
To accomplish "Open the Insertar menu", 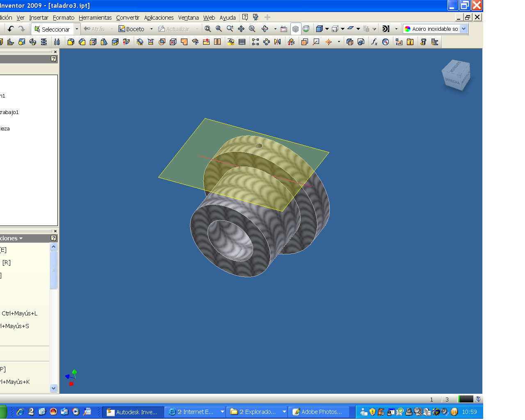I will 39,18.
